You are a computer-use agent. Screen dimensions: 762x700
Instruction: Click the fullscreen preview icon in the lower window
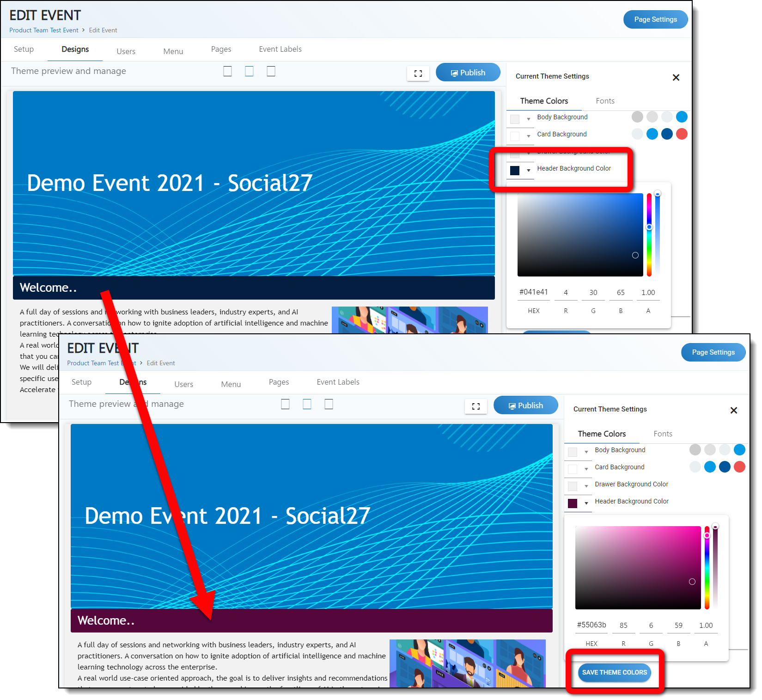(475, 406)
